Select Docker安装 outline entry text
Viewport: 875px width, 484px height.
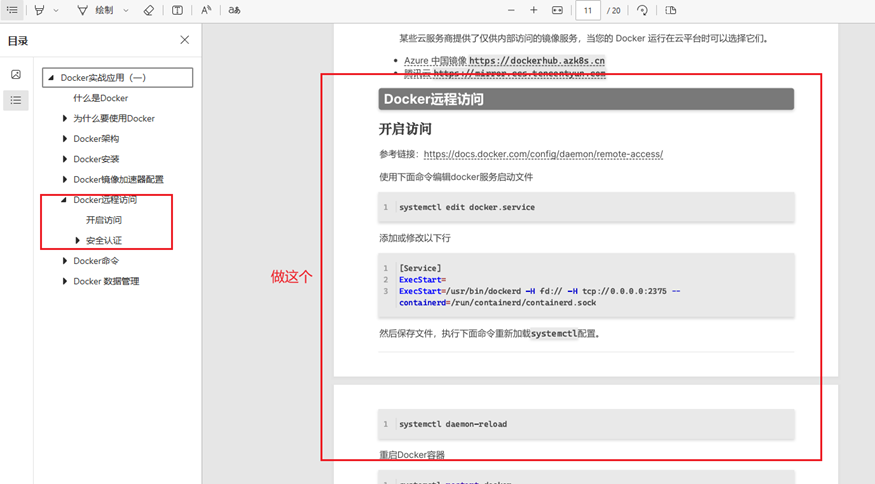pyautogui.click(x=96, y=159)
